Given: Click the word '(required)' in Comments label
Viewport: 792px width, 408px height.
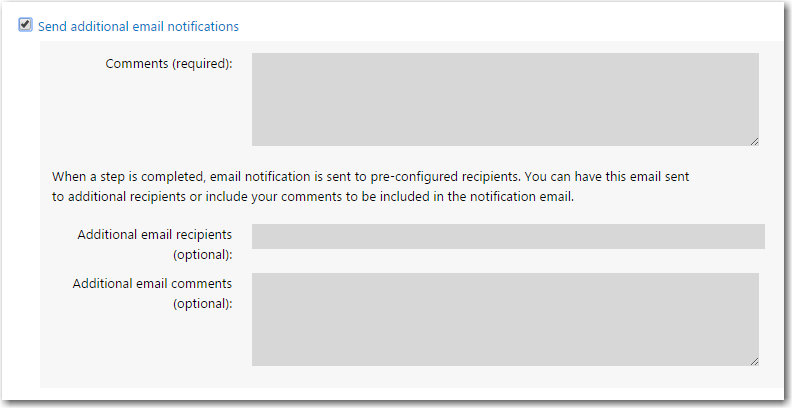Looking at the screenshot, I should (x=201, y=64).
